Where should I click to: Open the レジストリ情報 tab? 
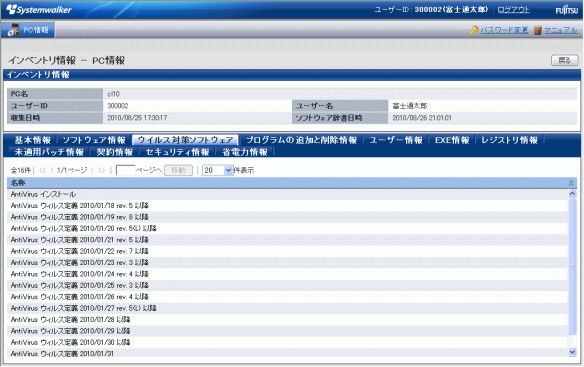(x=510, y=140)
